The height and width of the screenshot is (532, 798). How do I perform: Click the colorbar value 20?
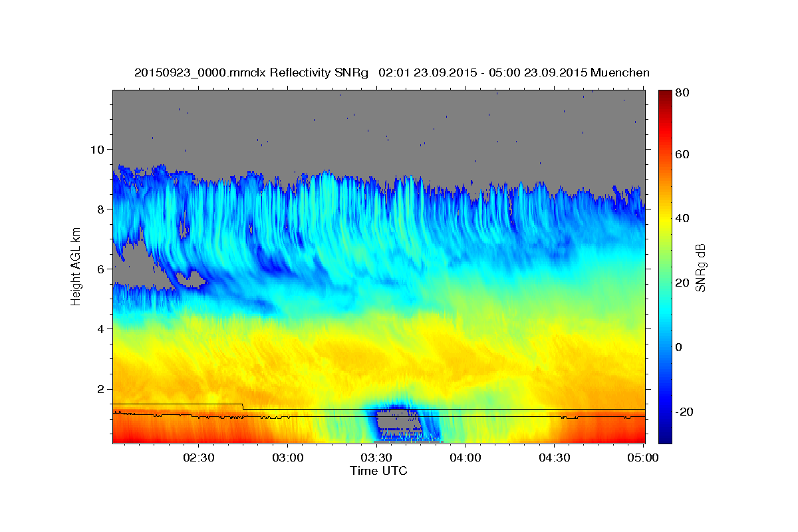[682, 283]
